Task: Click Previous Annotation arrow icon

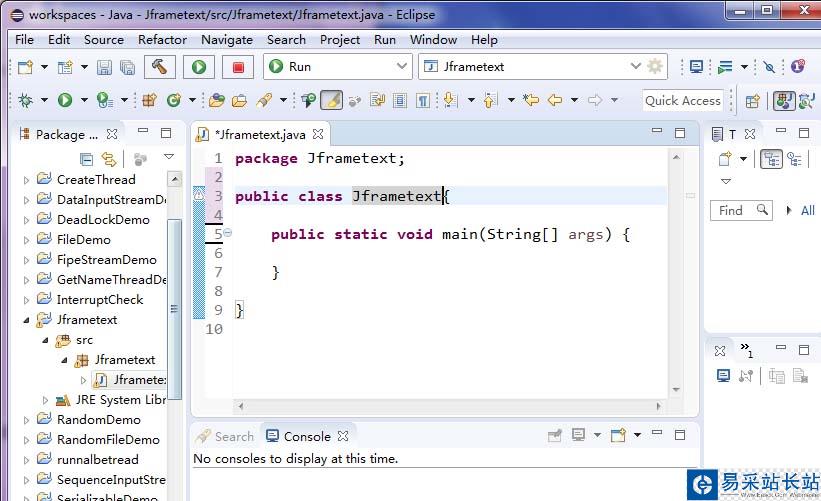Action: pos(490,99)
